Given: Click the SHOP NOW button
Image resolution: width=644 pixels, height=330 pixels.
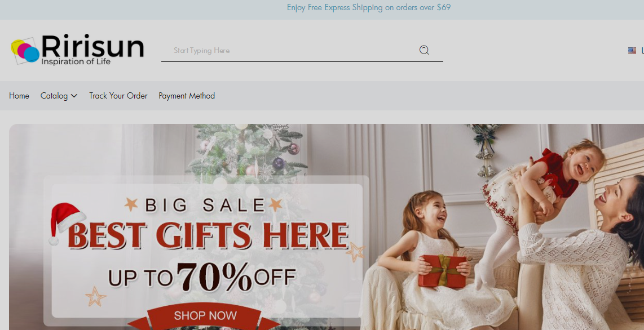Looking at the screenshot, I should click(x=205, y=316).
